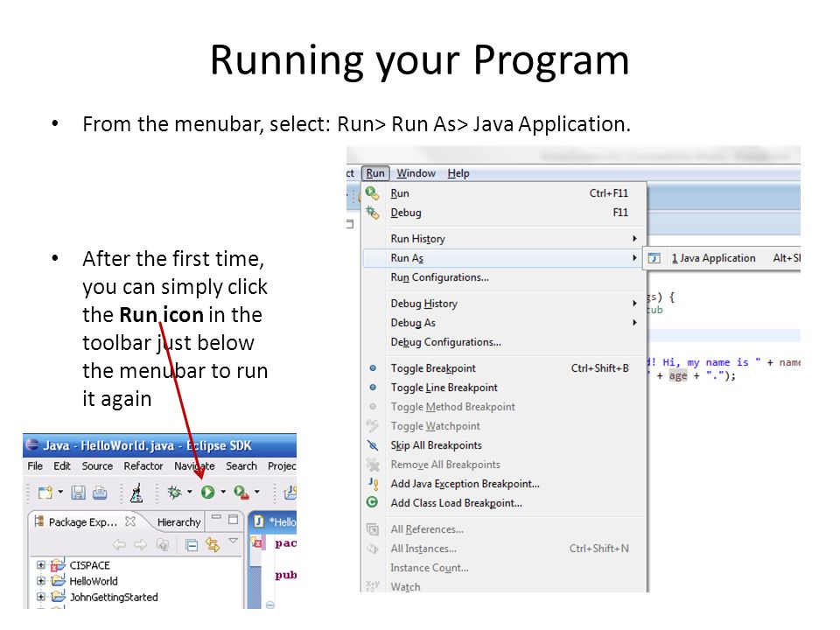Viewport: 840px width, 630px height.
Task: Open the Window menu
Action: point(416,173)
